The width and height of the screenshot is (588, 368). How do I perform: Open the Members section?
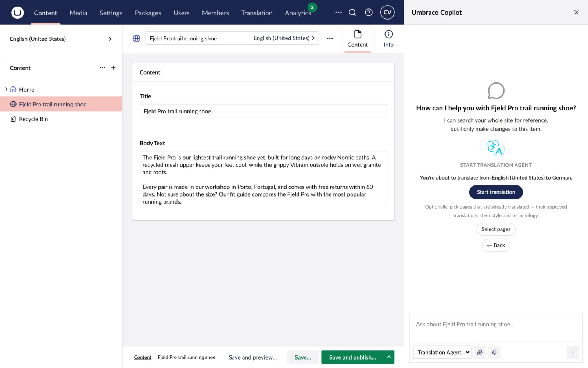[215, 13]
